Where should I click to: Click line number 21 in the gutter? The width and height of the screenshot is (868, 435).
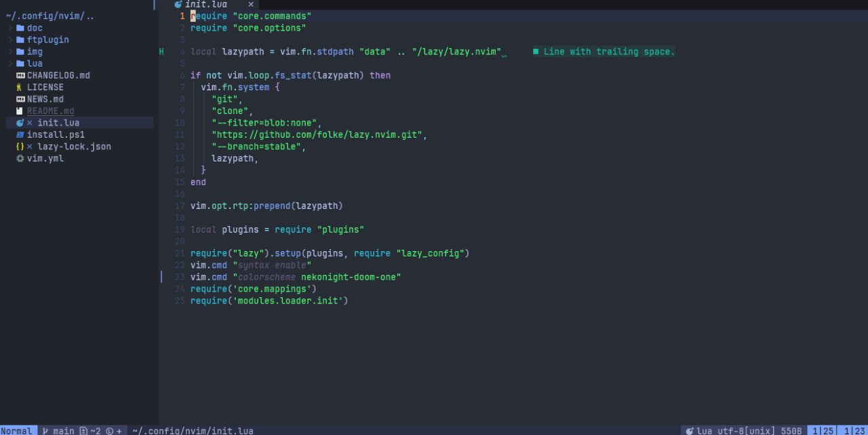click(x=180, y=254)
